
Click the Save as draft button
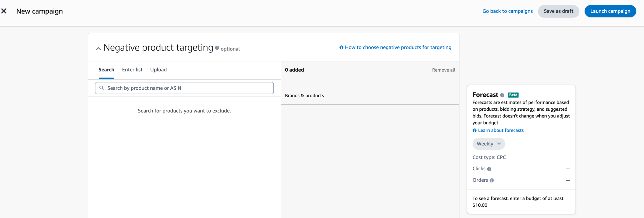(x=558, y=11)
